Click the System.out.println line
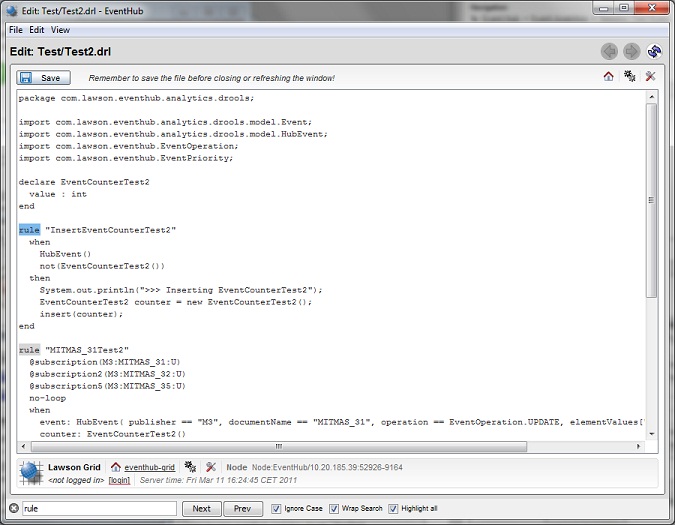The width and height of the screenshot is (675, 525). click(x=181, y=290)
